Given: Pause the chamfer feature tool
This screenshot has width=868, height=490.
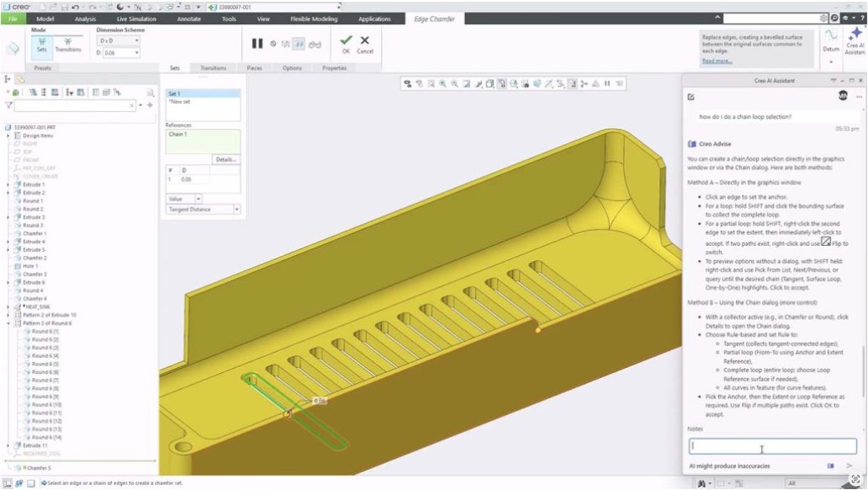Looking at the screenshot, I should click(x=257, y=43).
